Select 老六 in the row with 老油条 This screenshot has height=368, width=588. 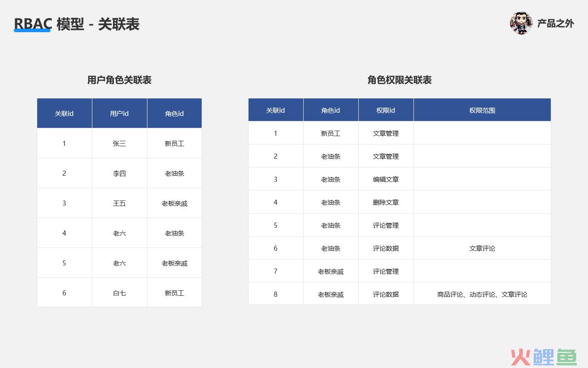coord(119,233)
